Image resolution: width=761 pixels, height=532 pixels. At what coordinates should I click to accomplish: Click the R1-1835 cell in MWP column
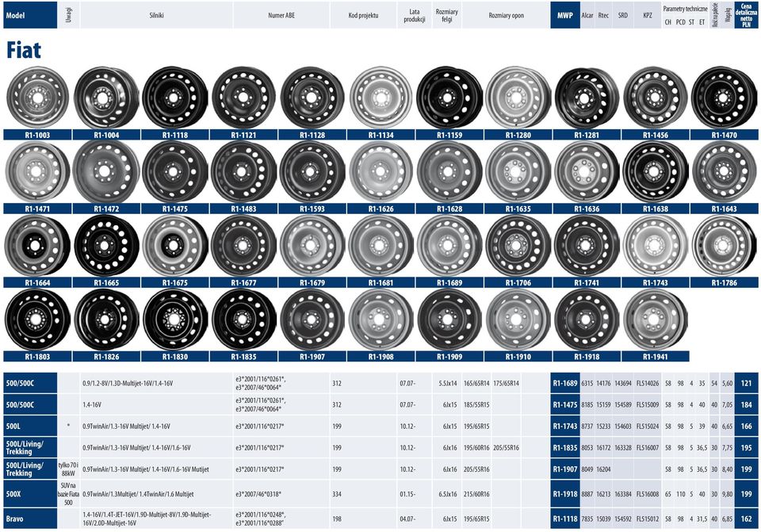[565, 447]
